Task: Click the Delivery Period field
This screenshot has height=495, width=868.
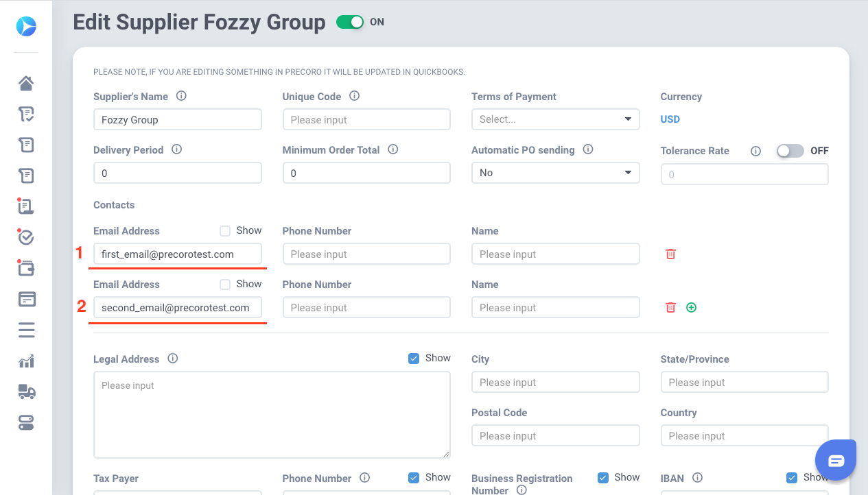Action: pyautogui.click(x=177, y=173)
